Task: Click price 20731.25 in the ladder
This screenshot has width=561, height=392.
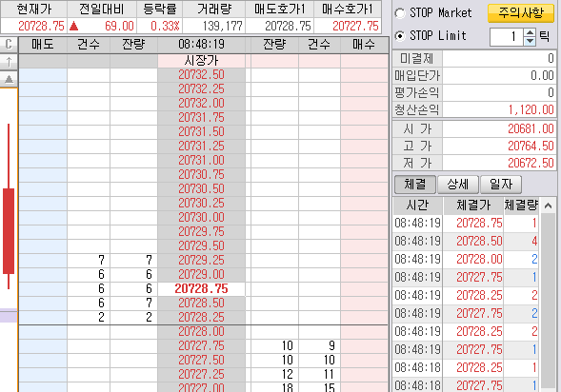Action: 201,147
